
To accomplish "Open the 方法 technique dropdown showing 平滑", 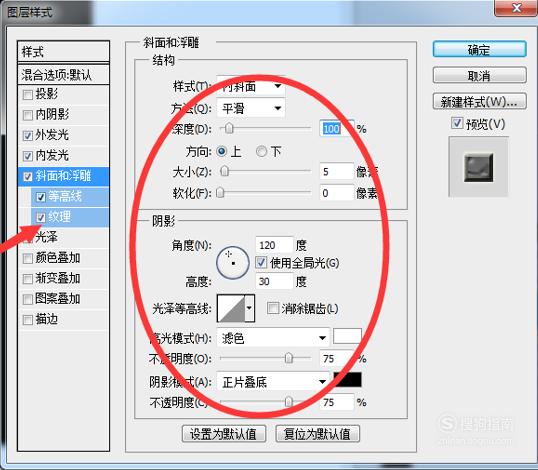I will (251, 108).
